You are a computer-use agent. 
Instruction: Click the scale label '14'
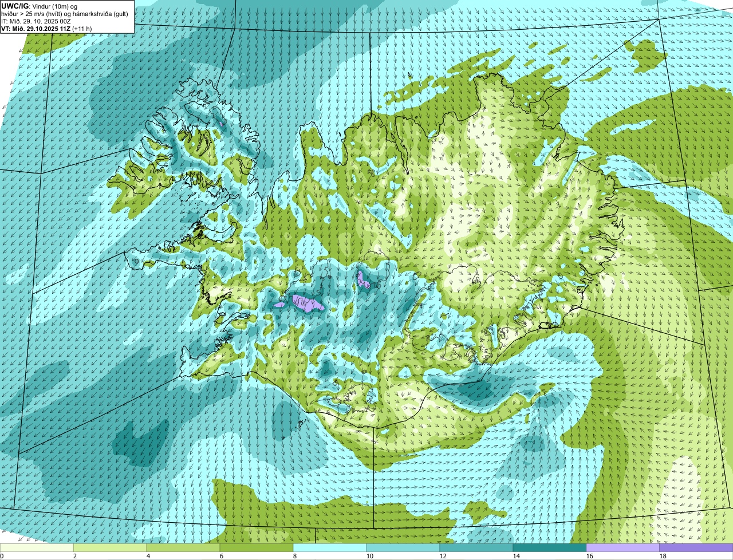[517, 556]
